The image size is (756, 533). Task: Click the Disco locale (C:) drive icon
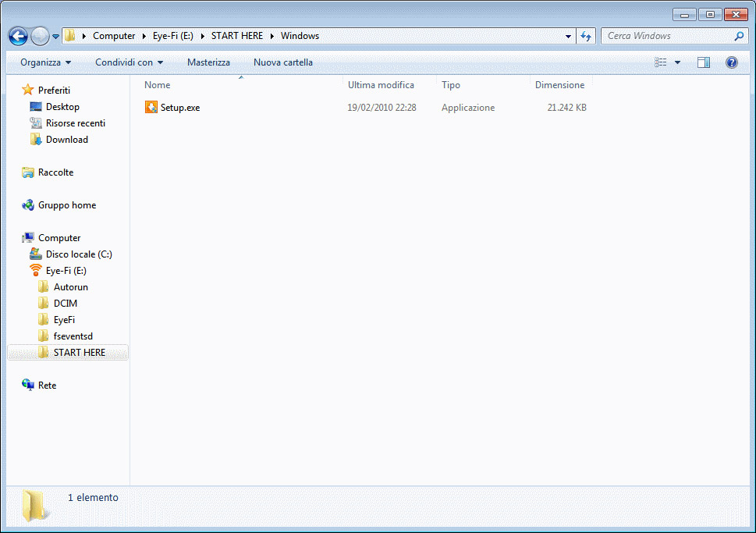[36, 254]
